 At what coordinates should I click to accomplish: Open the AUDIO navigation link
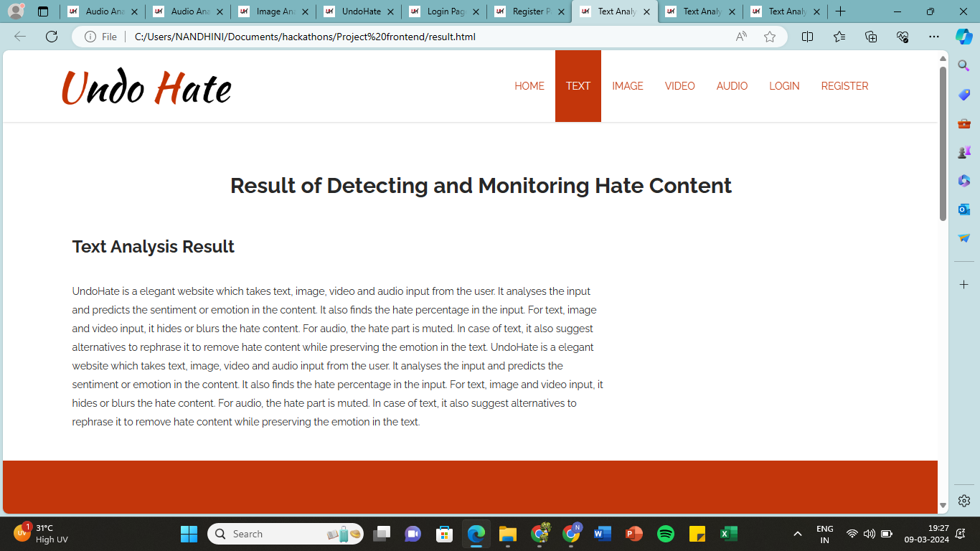pos(732,86)
